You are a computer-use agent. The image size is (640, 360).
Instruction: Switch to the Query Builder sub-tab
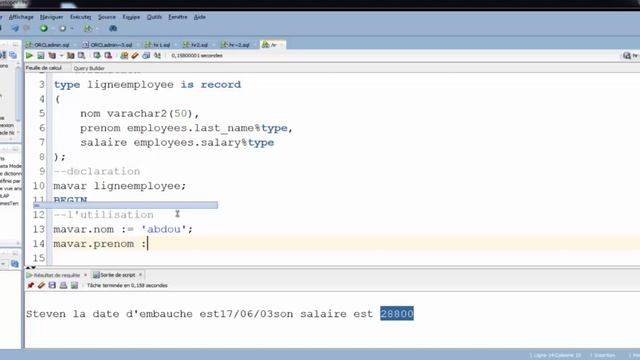pos(89,68)
